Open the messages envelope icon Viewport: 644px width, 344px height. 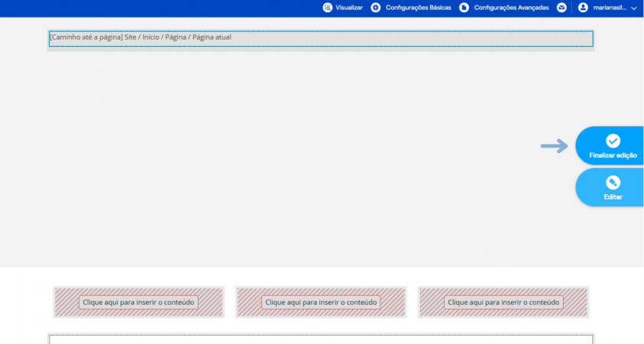561,8
